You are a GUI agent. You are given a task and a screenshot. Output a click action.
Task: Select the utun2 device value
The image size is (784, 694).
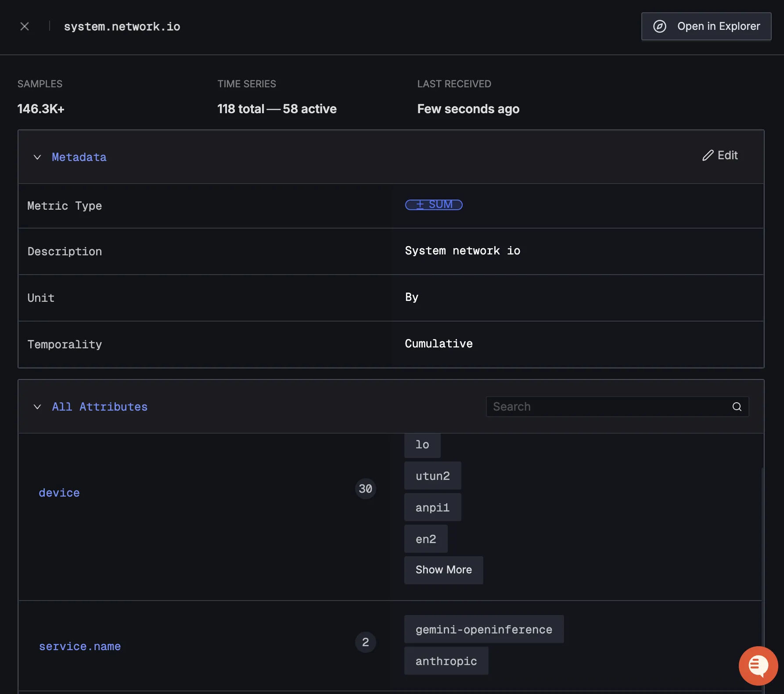tap(432, 476)
